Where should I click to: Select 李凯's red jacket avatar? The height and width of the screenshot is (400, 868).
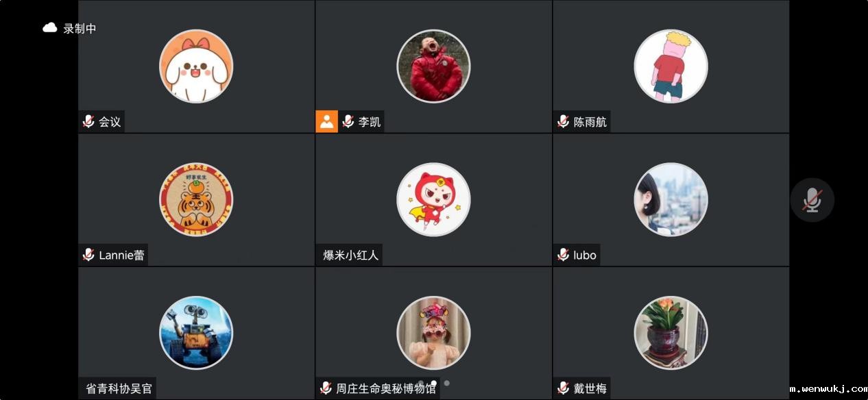(x=433, y=66)
